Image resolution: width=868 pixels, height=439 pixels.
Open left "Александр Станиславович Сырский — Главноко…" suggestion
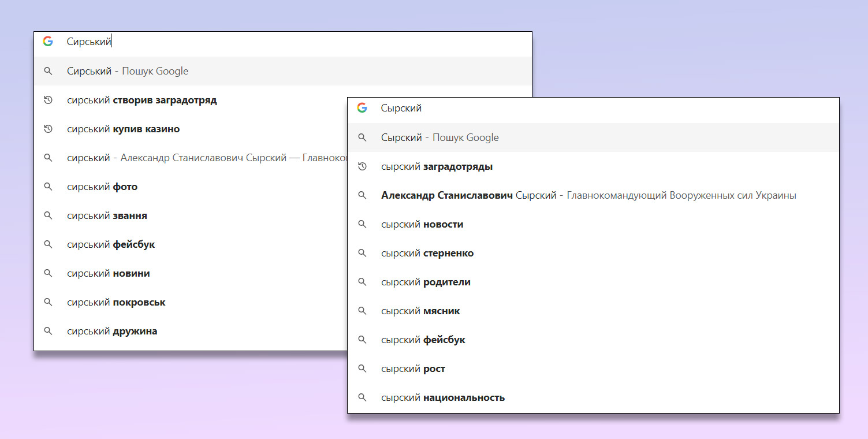click(207, 158)
